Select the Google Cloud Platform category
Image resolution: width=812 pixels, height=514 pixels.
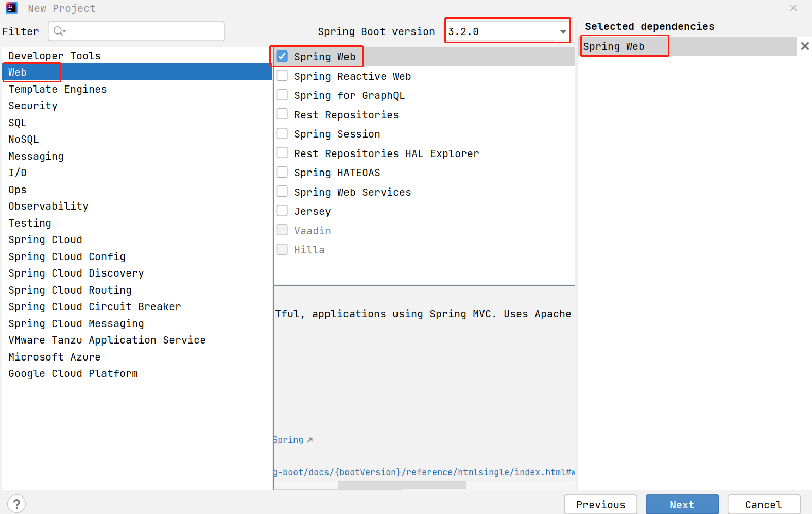point(136,373)
